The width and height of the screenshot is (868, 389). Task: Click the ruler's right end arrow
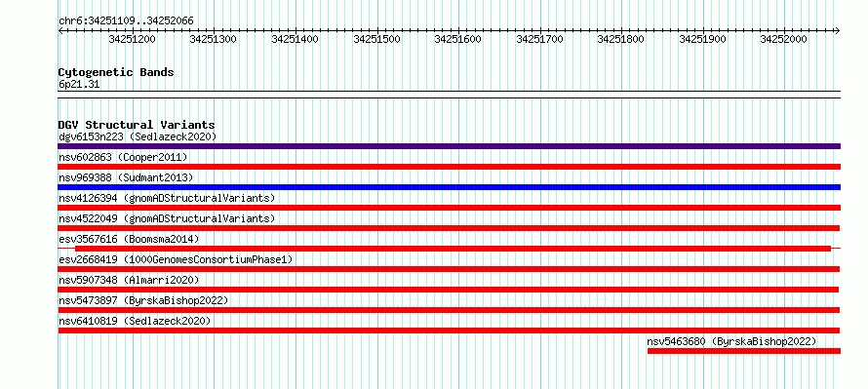838,30
